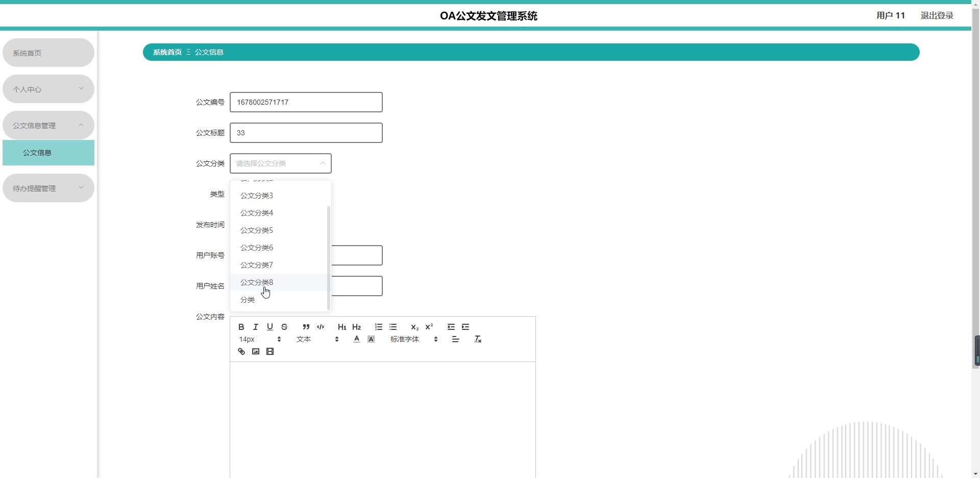Go to 系统首页 in sidebar

click(48, 53)
